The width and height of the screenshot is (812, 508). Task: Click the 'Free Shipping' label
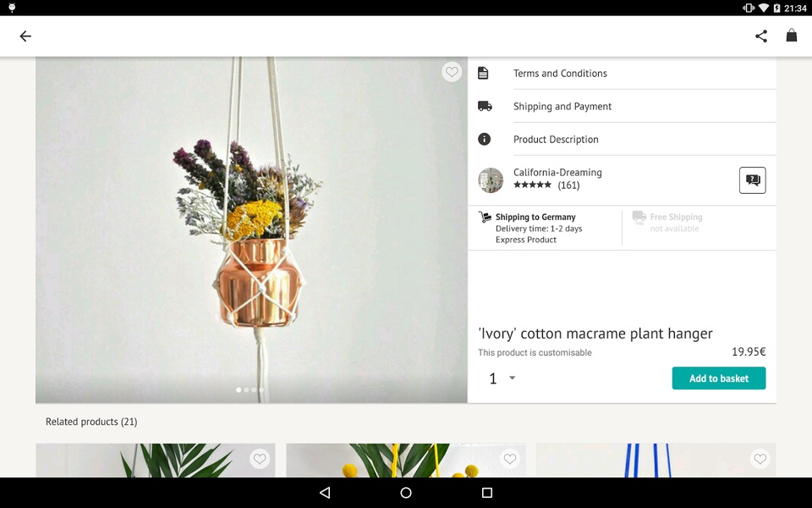[x=676, y=218]
